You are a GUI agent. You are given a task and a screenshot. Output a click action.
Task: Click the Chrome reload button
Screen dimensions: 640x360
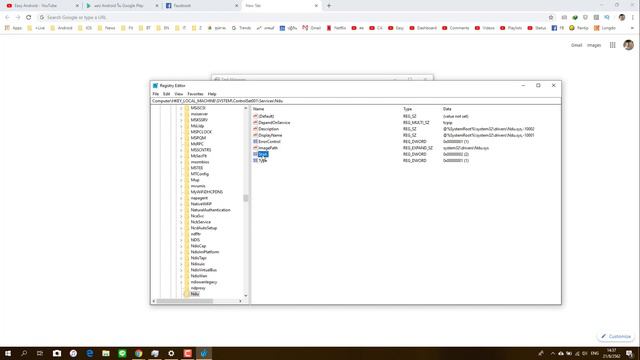29,18
